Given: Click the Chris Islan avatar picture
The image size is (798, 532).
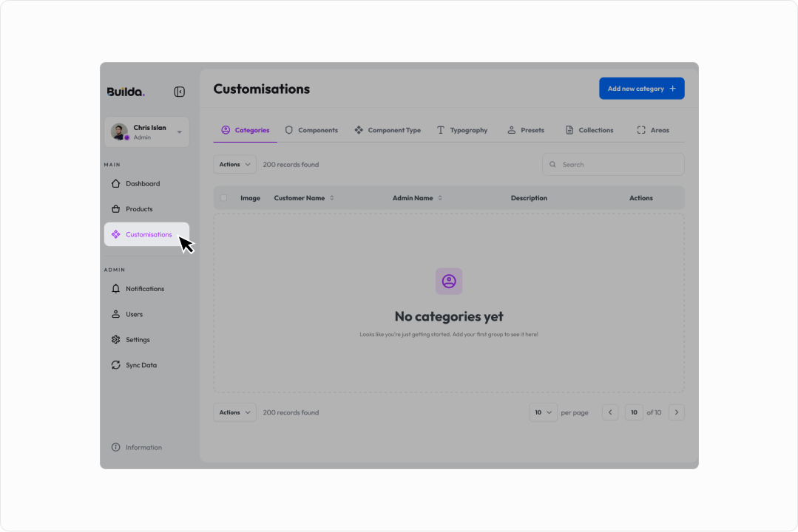Looking at the screenshot, I should click(120, 132).
